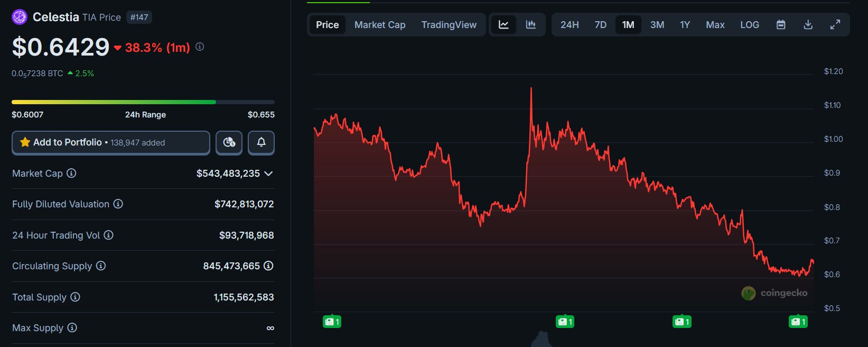This screenshot has height=347, width=868.
Task: Open Fully Diluted Valuation info icon
Action: click(118, 204)
